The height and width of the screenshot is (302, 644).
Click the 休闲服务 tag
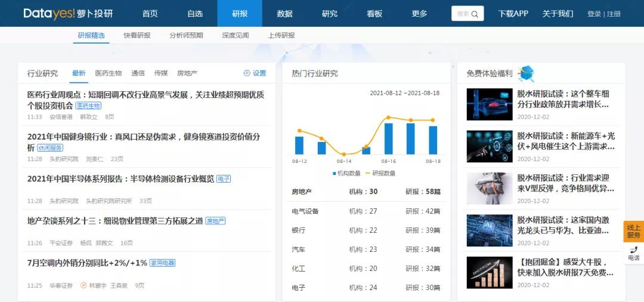50,148
